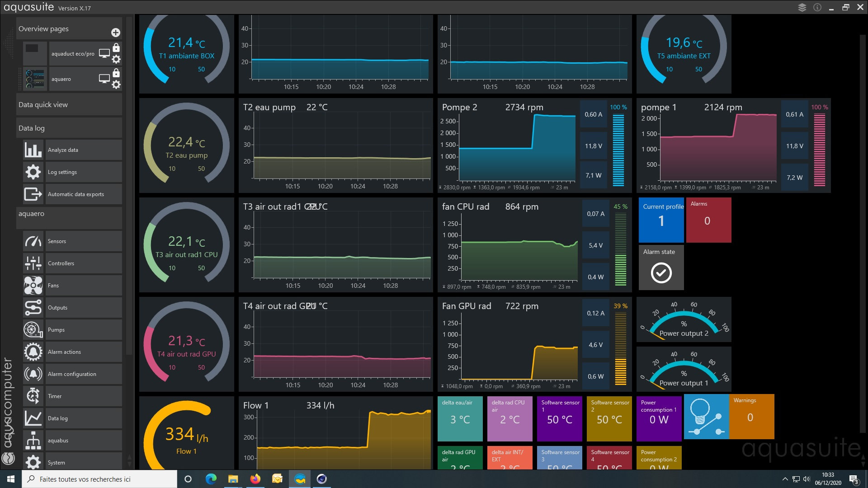The image size is (868, 488).
Task: Open settings gear for aquaero overview page
Action: point(116,84)
